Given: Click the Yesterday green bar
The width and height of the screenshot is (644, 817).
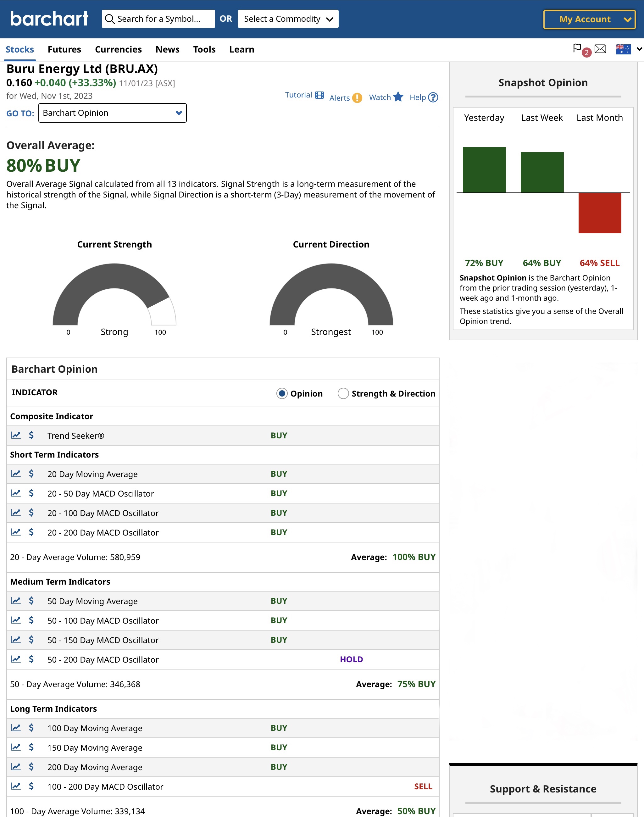Looking at the screenshot, I should coord(484,170).
